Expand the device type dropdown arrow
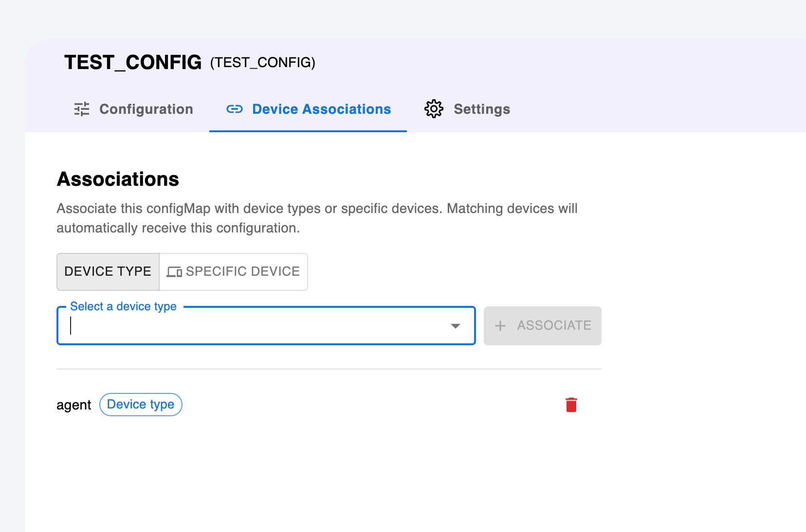The image size is (806, 532). [456, 326]
